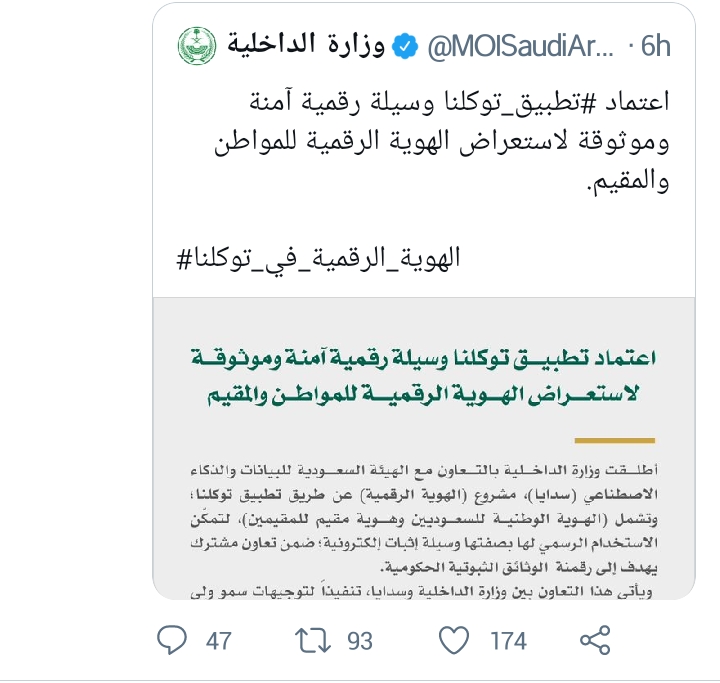Click the reply speech bubble icon
Image resolution: width=720 pixels, height=683 pixels.
pos(172,640)
